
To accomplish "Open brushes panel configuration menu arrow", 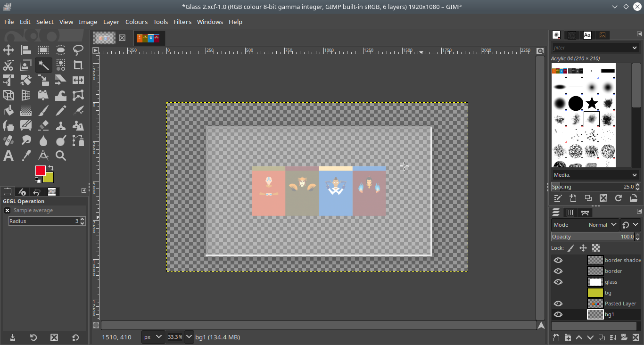I will click(x=639, y=34).
